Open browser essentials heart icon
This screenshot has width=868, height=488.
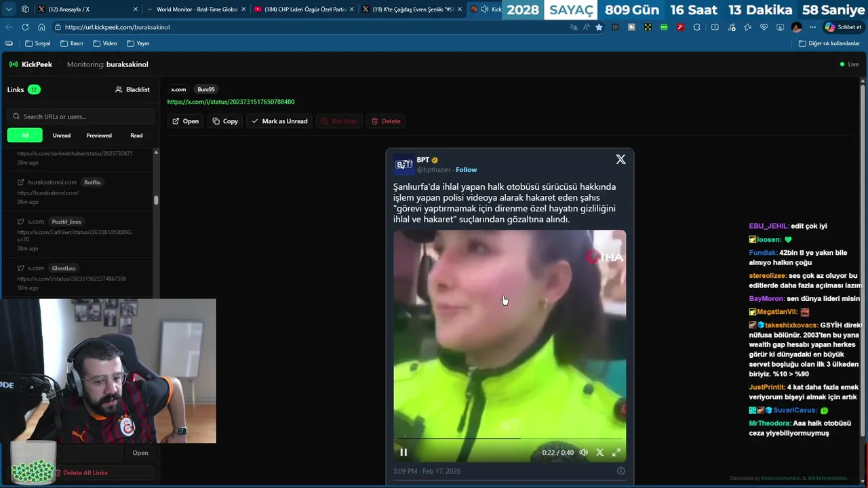pyautogui.click(x=764, y=27)
